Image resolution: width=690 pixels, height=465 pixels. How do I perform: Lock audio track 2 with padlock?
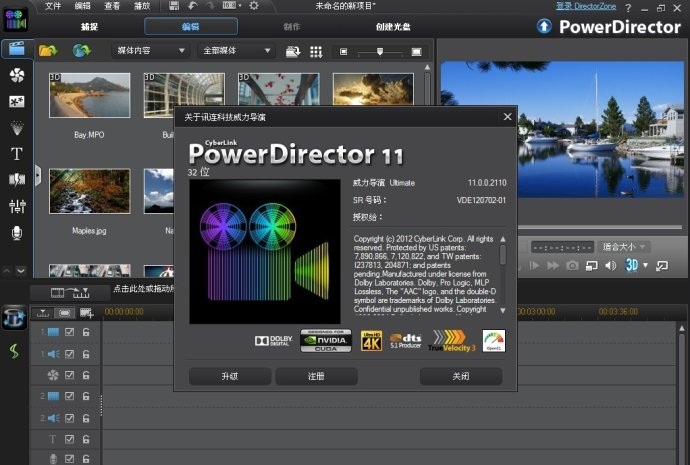coord(87,418)
